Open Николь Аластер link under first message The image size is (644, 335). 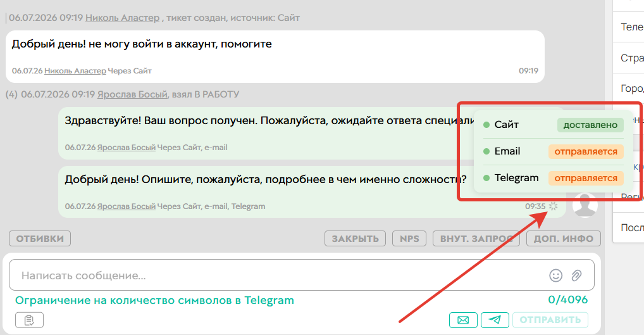click(75, 71)
